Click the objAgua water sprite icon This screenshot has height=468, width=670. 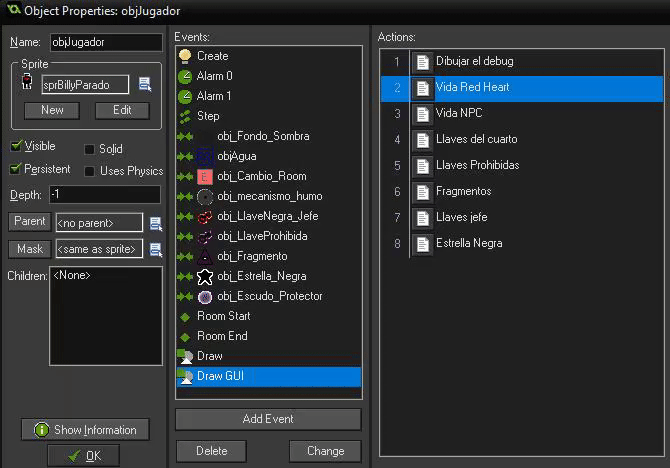[205, 156]
